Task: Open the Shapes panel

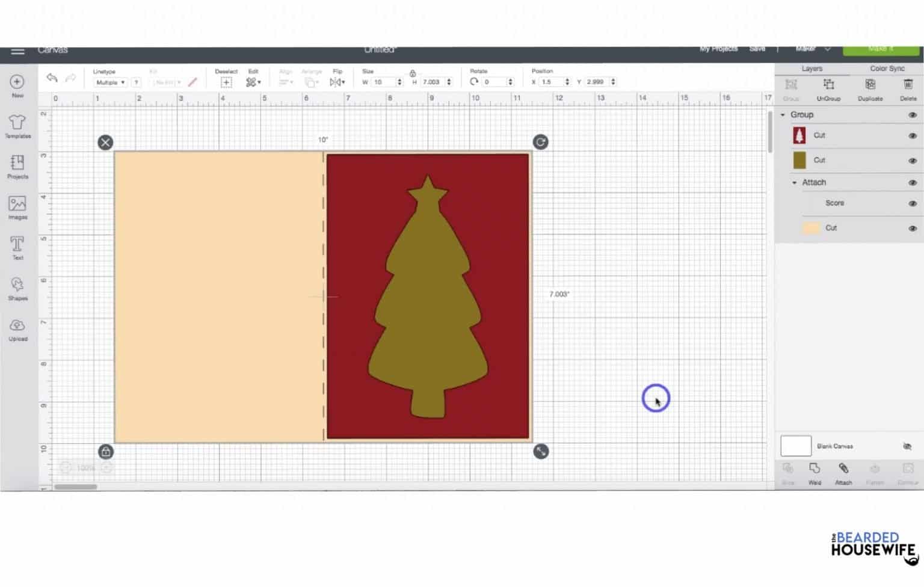Action: pos(17,287)
